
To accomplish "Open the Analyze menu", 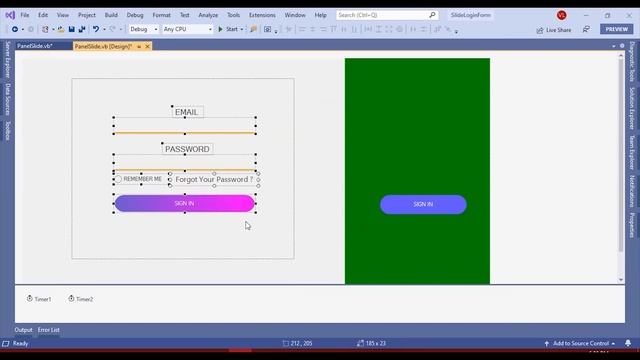I will click(208, 15).
